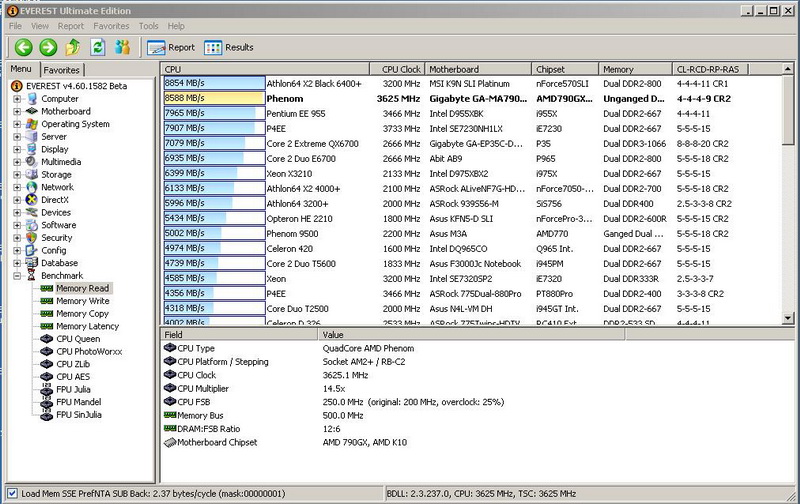
Task: Switch to the Menu tab
Action: point(21,69)
